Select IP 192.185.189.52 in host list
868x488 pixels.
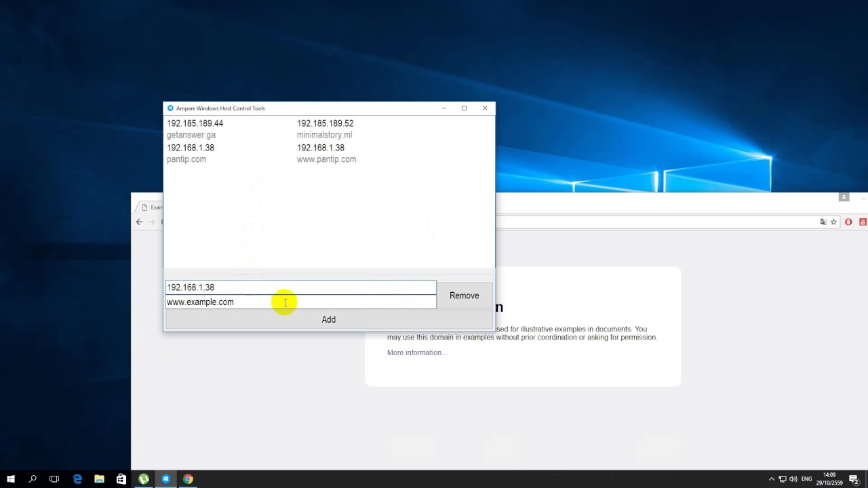pyautogui.click(x=325, y=123)
